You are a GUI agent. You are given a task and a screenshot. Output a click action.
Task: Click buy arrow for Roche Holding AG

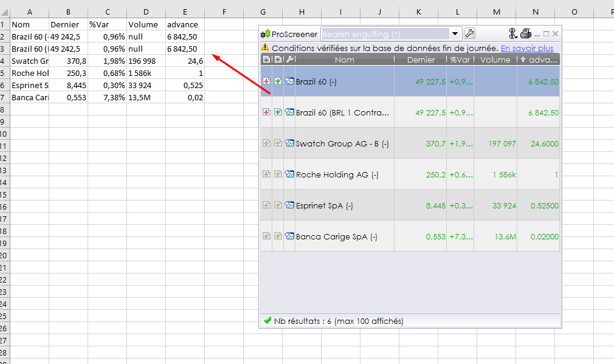coord(278,174)
